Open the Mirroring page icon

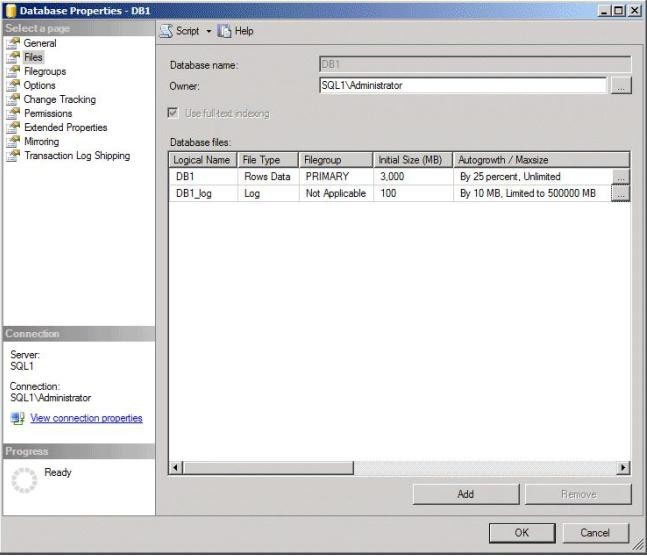[13, 141]
